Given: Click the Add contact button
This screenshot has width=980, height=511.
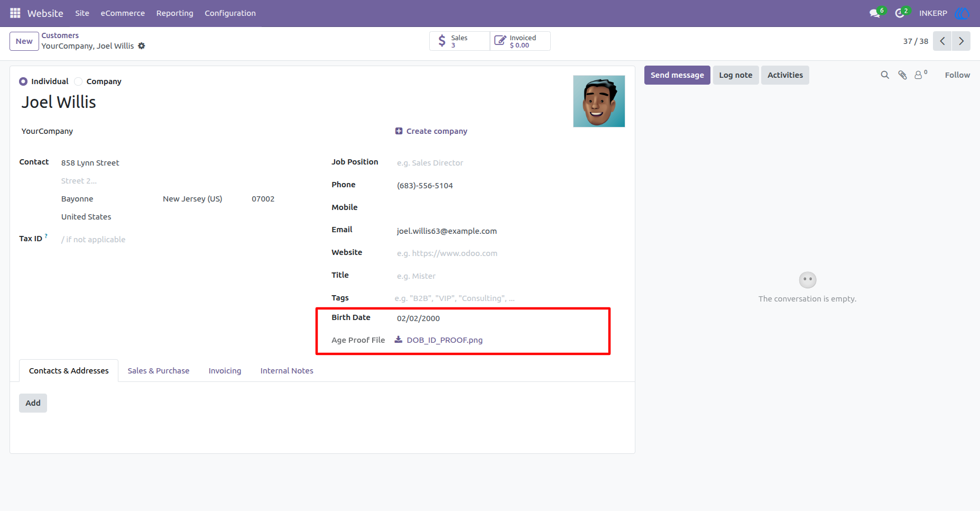Looking at the screenshot, I should click(x=33, y=403).
